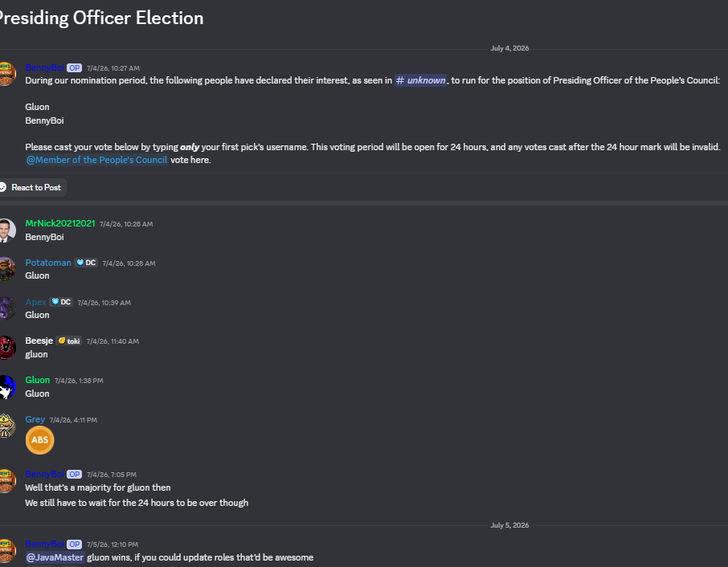Image resolution: width=728 pixels, height=567 pixels.
Task: Click the toki tag beside Beesje
Action: tap(69, 341)
